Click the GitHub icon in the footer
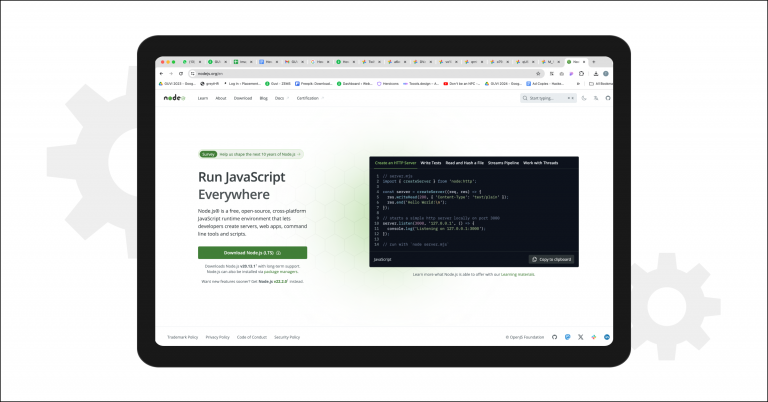 point(554,337)
